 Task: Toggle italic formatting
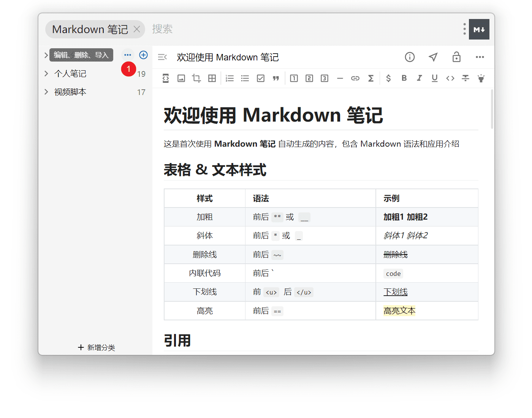[419, 78]
